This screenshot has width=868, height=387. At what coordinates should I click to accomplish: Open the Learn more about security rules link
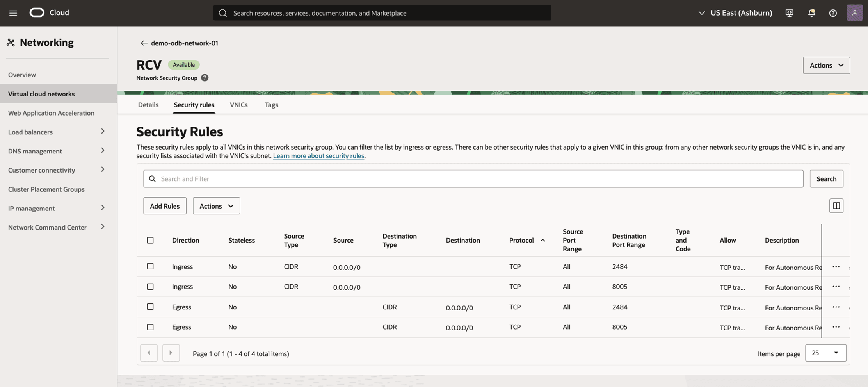[x=318, y=155]
